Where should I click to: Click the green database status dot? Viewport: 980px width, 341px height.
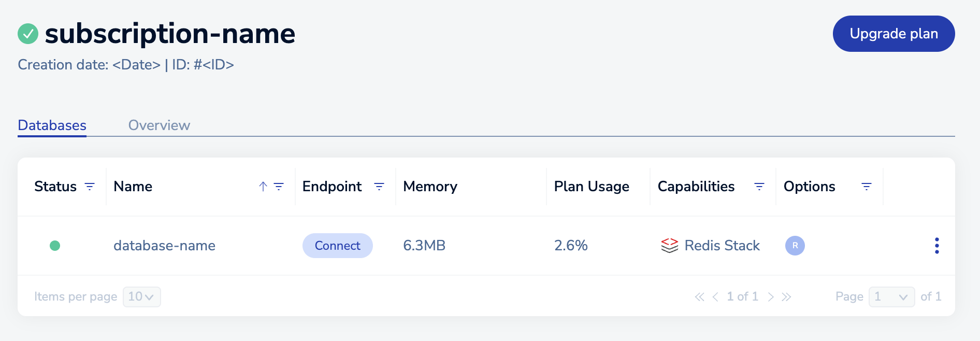[55, 246]
